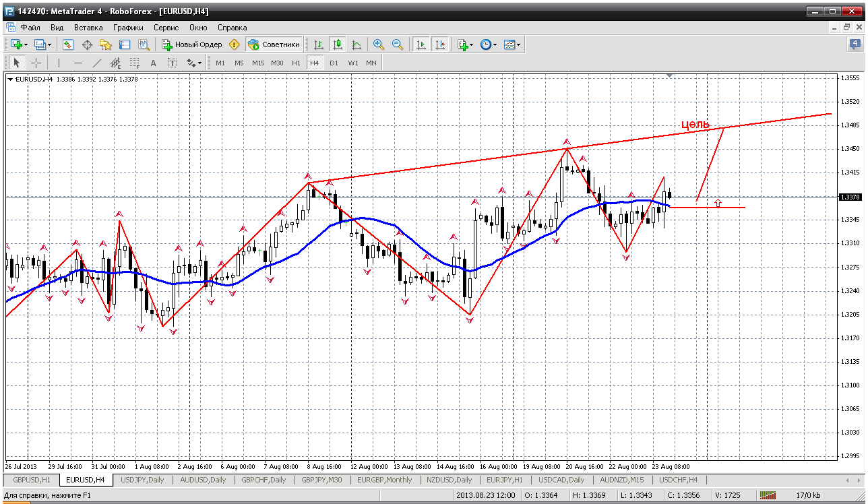The height and width of the screenshot is (504, 868).
Task: Click the 17/0 kb traffic readout
Action: pos(808,496)
